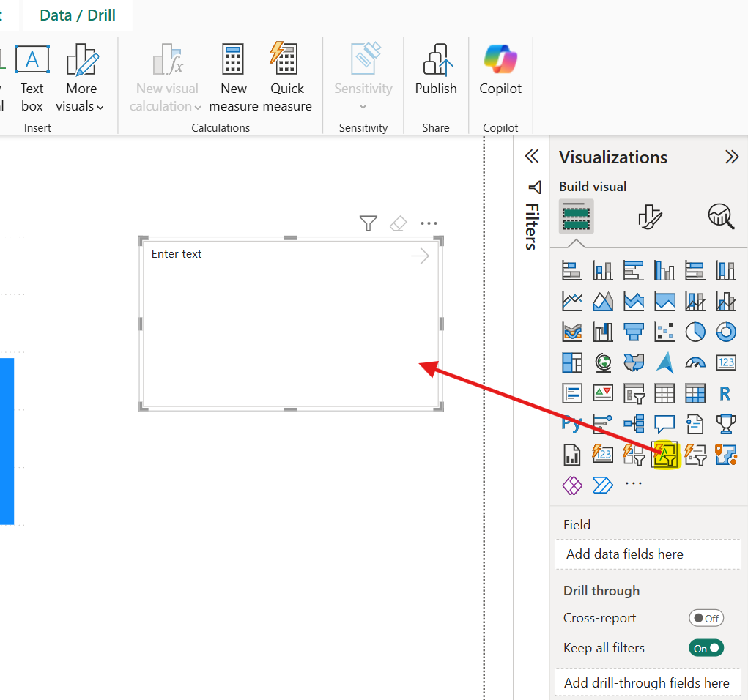The image size is (748, 700).
Task: Select the Power Automate visual
Action: point(603,484)
